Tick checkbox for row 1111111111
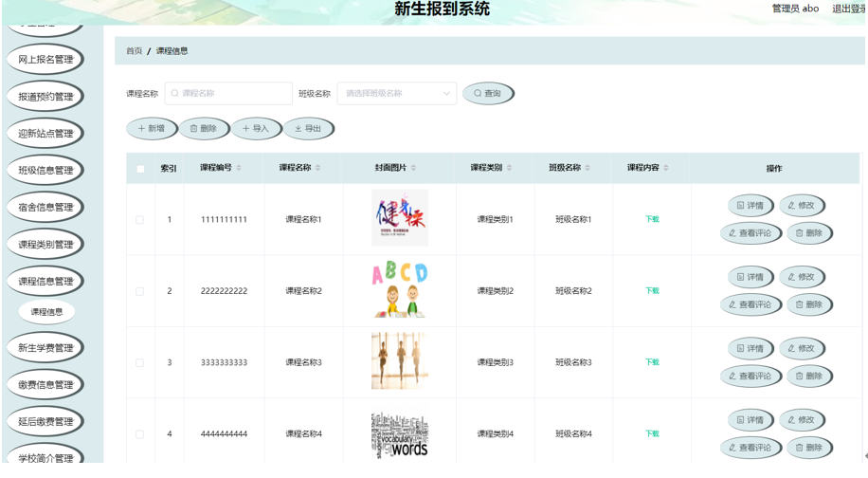Viewport: 868px width, 478px height. point(140,220)
